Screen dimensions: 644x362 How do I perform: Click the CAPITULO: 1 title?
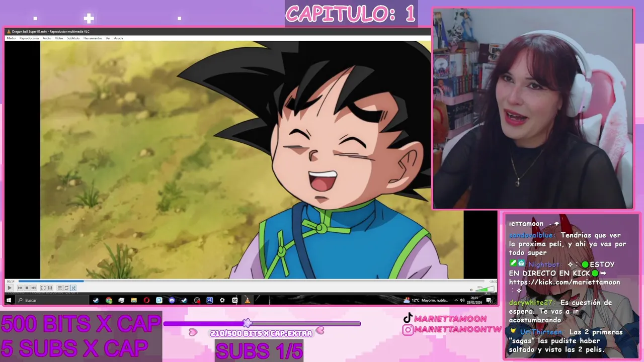pos(351,14)
